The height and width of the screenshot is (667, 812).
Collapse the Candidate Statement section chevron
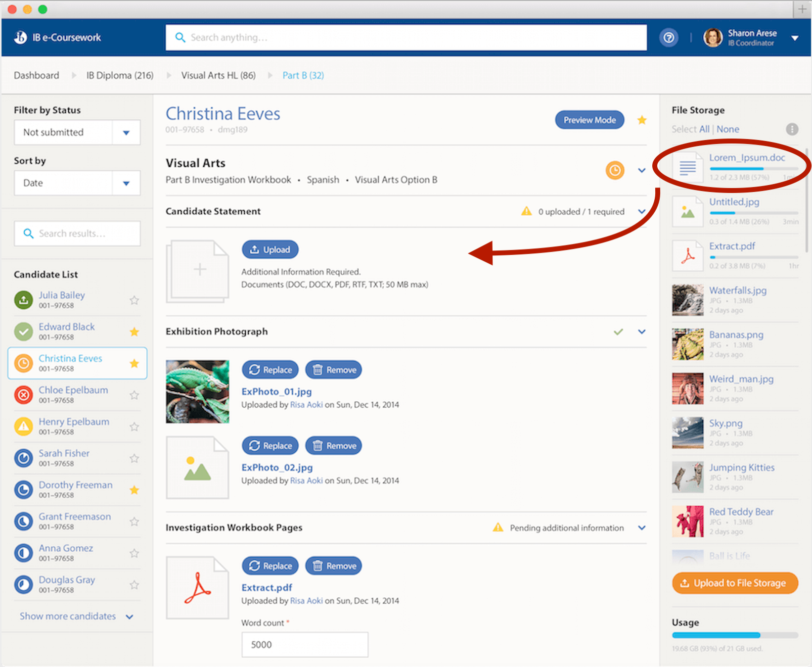tap(642, 211)
